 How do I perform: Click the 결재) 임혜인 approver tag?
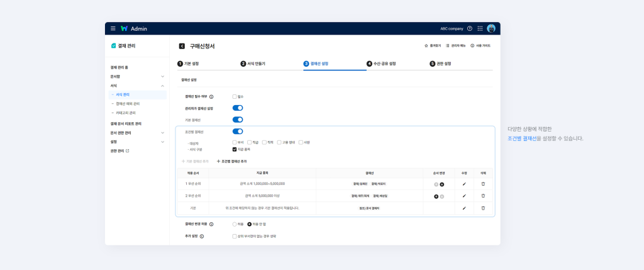tap(360, 184)
